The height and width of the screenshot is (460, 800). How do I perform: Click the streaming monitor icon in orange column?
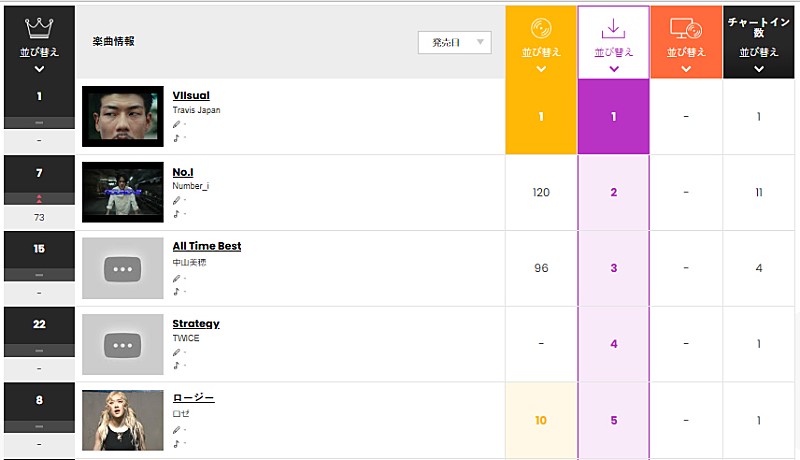686,28
